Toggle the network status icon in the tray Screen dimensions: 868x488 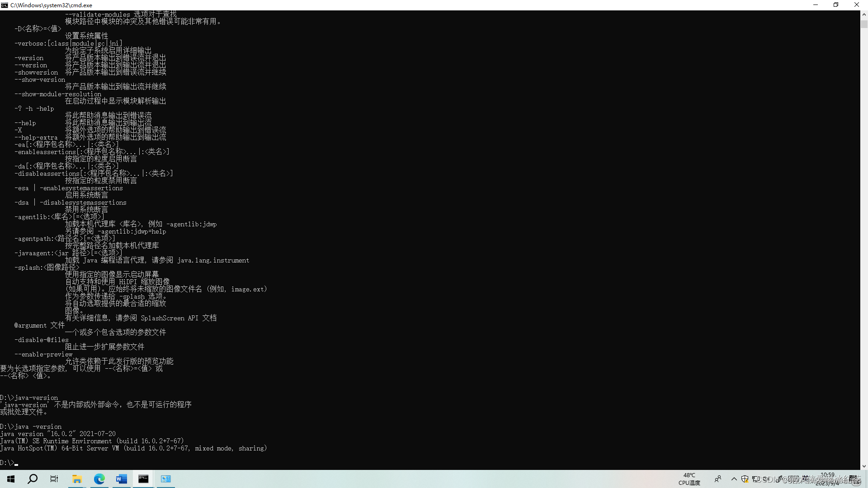[755, 479]
